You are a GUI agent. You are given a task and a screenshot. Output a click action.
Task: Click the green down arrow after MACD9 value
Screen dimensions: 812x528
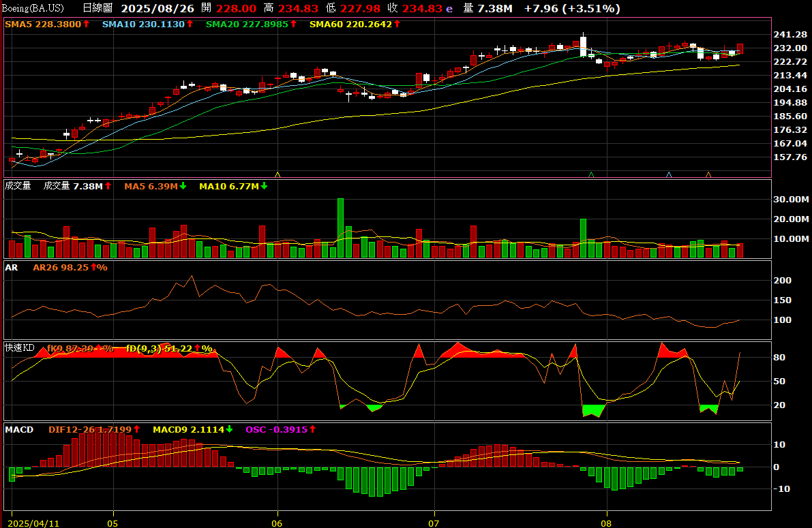229,429
